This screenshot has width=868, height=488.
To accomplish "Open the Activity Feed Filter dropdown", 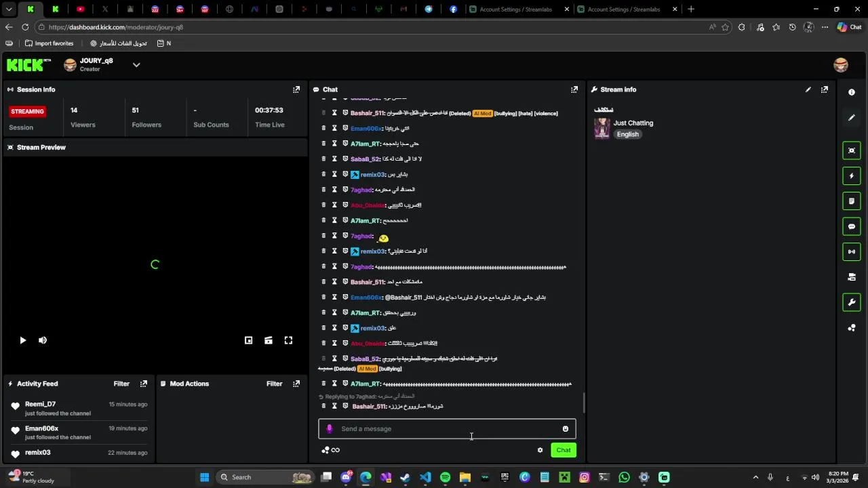I will point(121,384).
